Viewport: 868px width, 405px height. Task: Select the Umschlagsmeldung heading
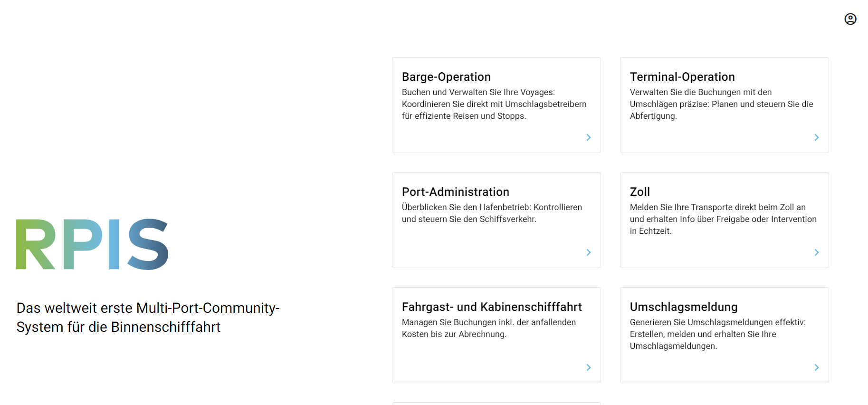[684, 307]
